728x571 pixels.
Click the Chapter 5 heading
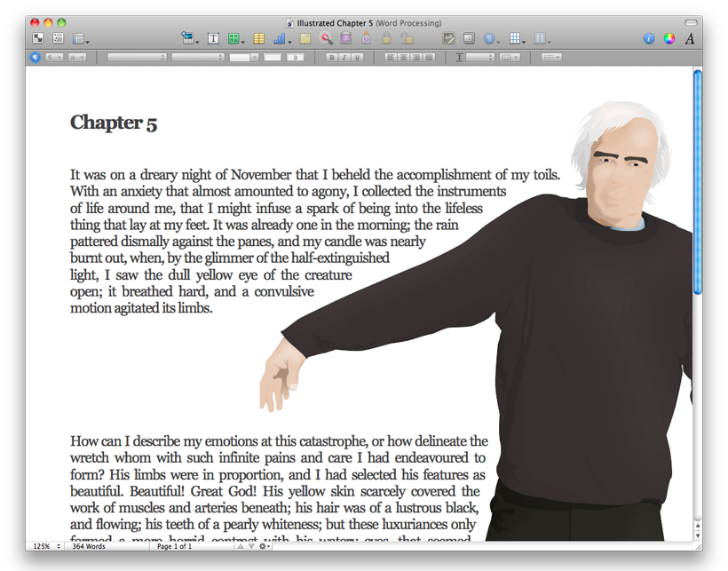114,123
